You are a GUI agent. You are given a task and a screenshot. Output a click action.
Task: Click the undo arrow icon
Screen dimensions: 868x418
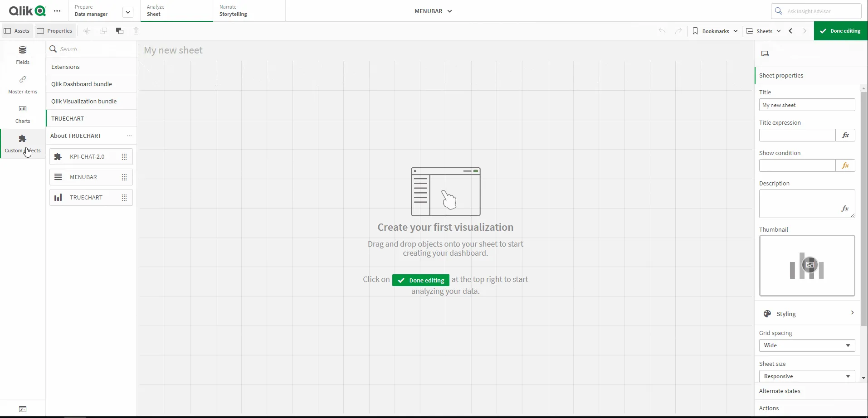click(662, 30)
